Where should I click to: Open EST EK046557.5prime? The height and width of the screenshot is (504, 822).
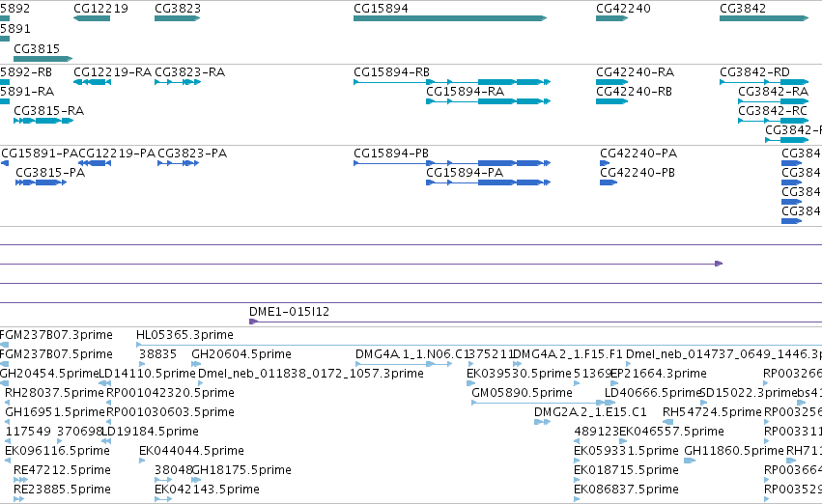coord(671,432)
